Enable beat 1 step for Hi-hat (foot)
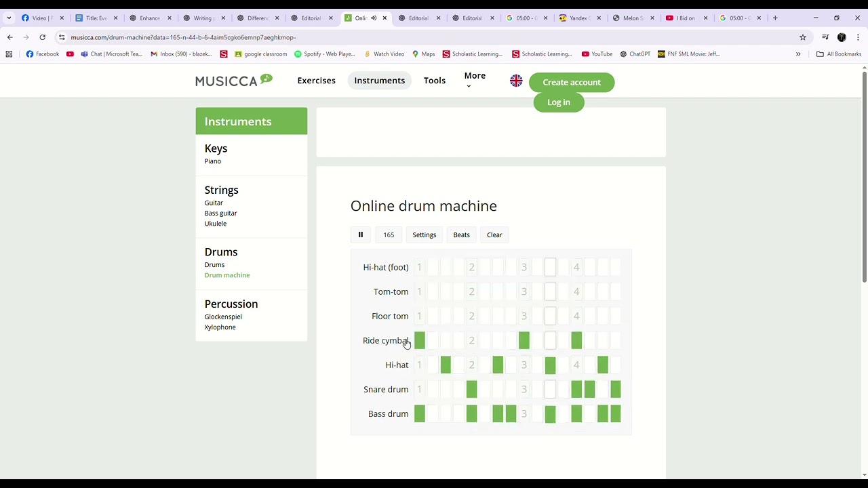Viewport: 868px width, 488px height. 419,267
